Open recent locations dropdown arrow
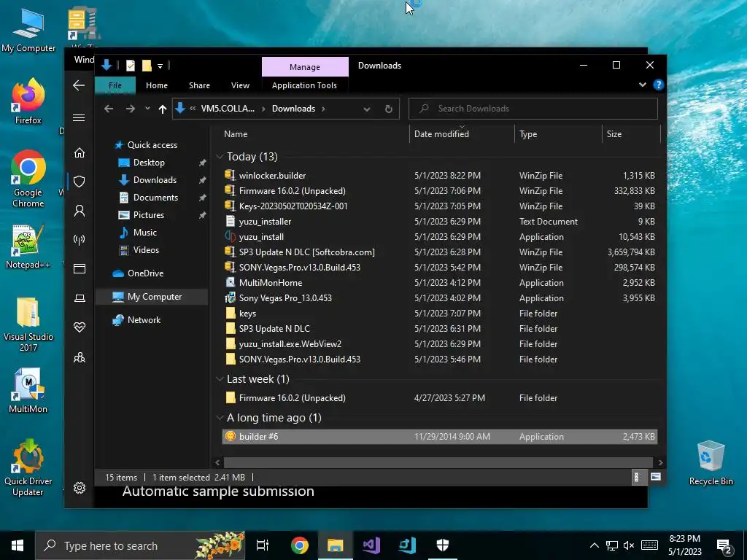The height and width of the screenshot is (560, 747). 147,109
